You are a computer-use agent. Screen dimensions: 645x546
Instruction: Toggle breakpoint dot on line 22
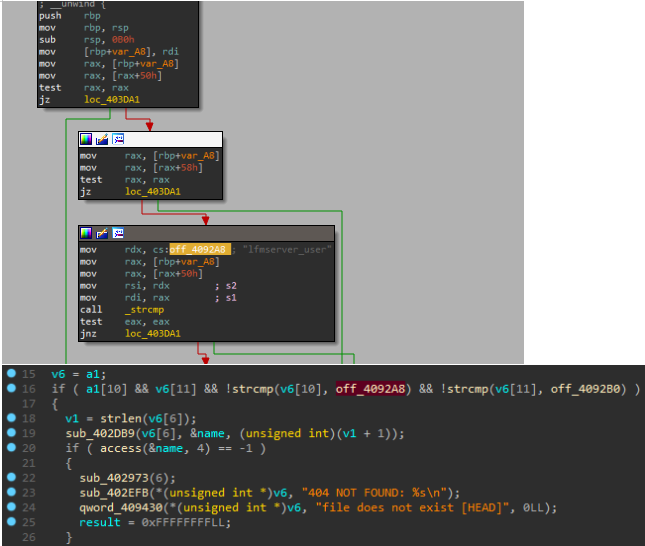click(11, 477)
